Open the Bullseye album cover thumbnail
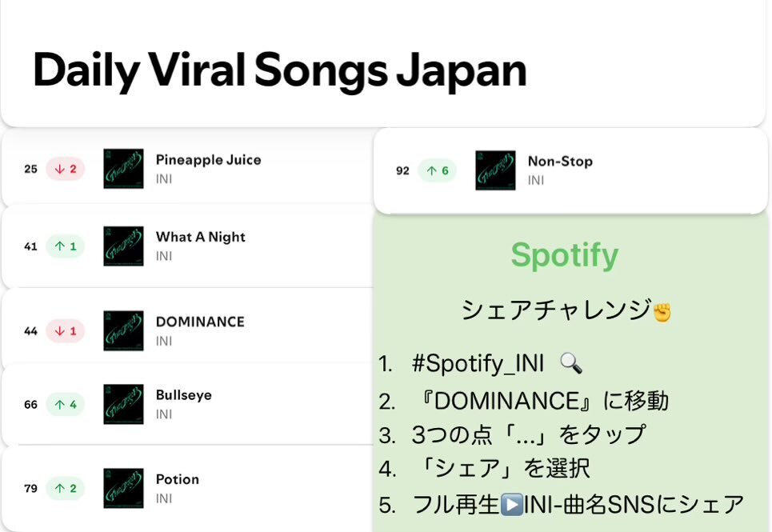 tap(123, 404)
